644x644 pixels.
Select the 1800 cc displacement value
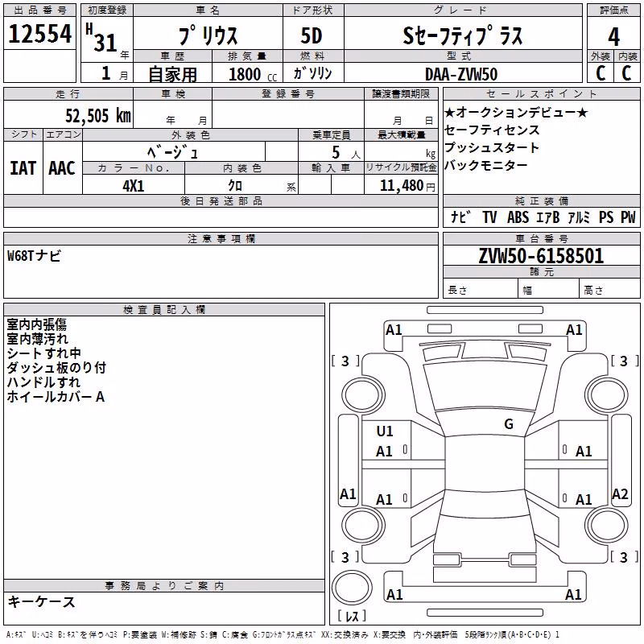coord(253,74)
